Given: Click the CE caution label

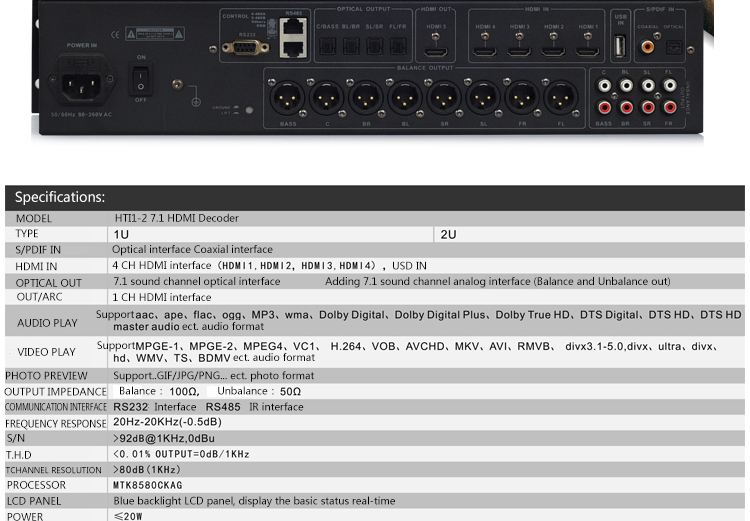Looking at the screenshot, I should pyautogui.click(x=154, y=34).
